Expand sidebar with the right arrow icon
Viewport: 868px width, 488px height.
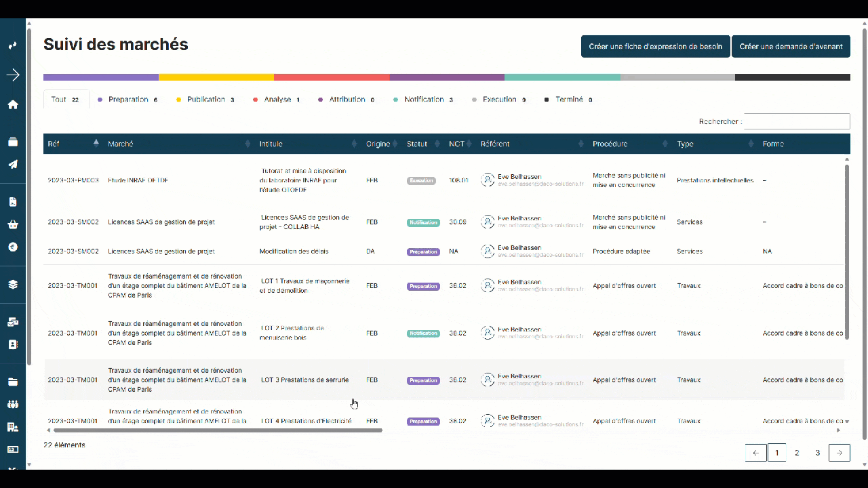tap(13, 75)
